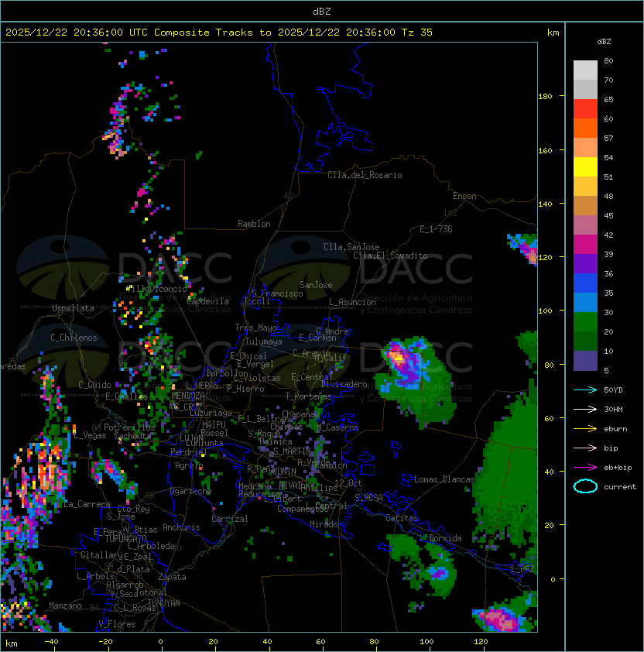Viewport: 644px width, 652px height.
Task: Select the magenta swatch in dBZ scale
Action: pos(585,245)
